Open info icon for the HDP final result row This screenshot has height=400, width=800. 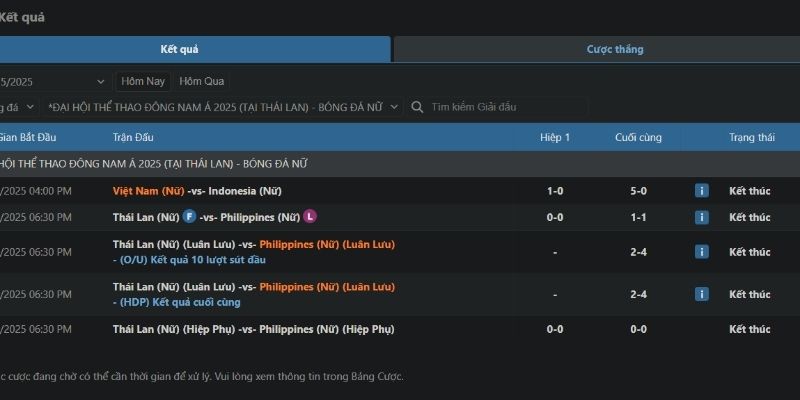point(702,295)
